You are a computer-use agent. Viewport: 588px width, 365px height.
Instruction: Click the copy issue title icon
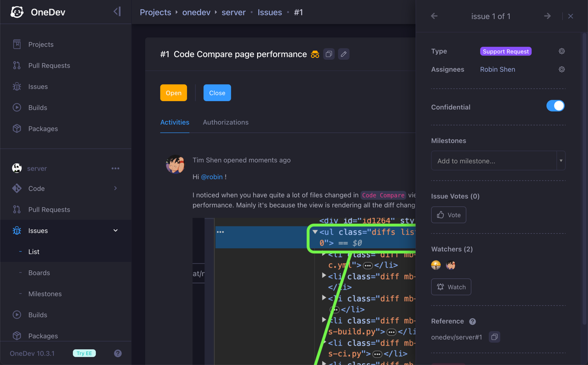click(x=329, y=54)
